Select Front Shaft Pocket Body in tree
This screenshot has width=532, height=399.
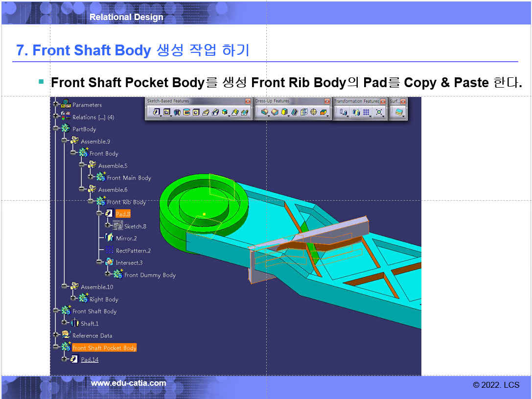pos(104,348)
